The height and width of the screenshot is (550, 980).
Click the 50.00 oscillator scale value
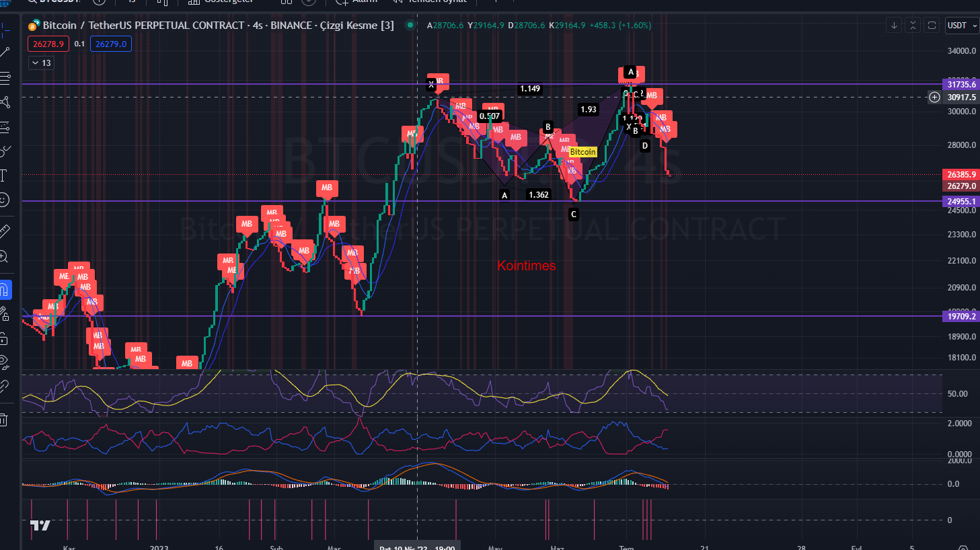coord(957,394)
